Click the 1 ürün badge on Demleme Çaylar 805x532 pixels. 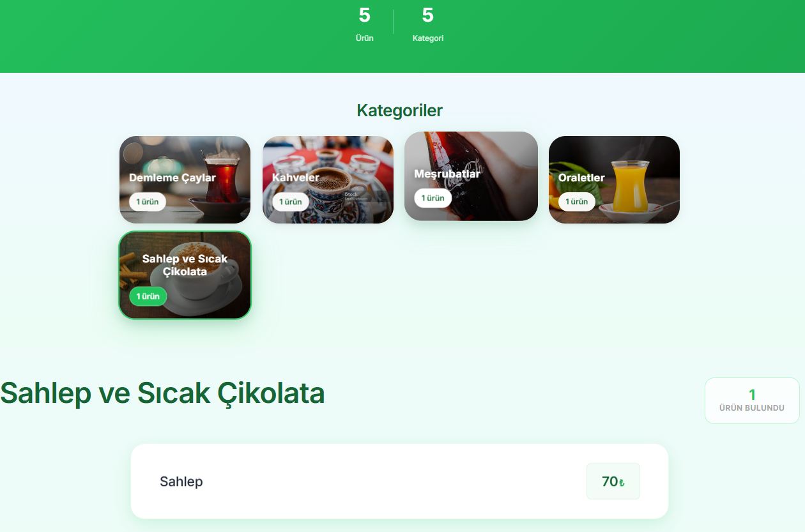[148, 202]
